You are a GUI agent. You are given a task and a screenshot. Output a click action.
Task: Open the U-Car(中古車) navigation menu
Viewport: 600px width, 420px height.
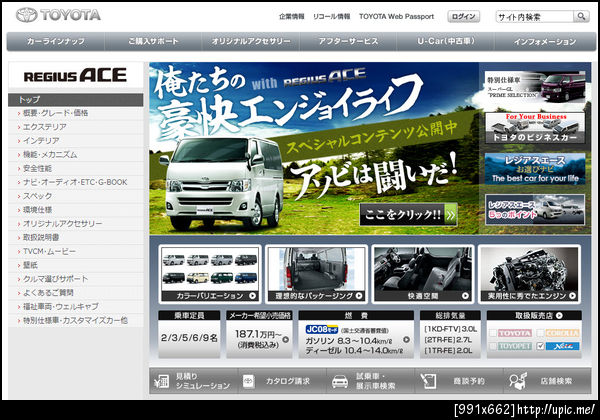click(x=446, y=41)
